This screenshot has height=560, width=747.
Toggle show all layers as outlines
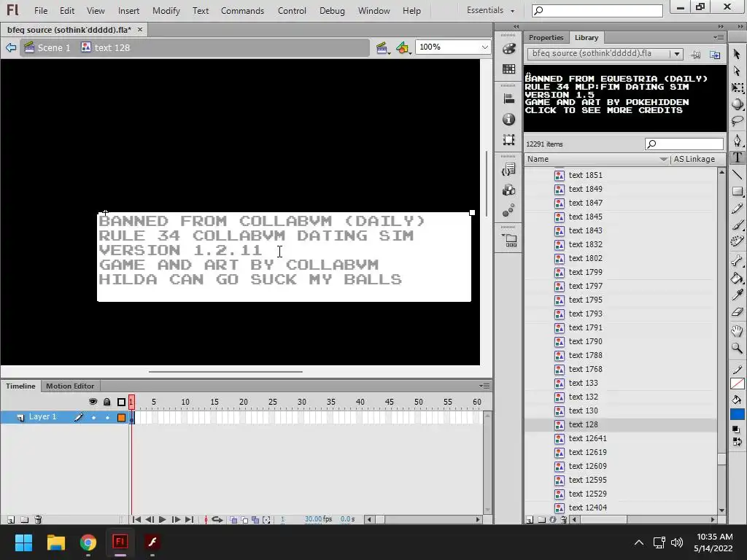(x=121, y=402)
